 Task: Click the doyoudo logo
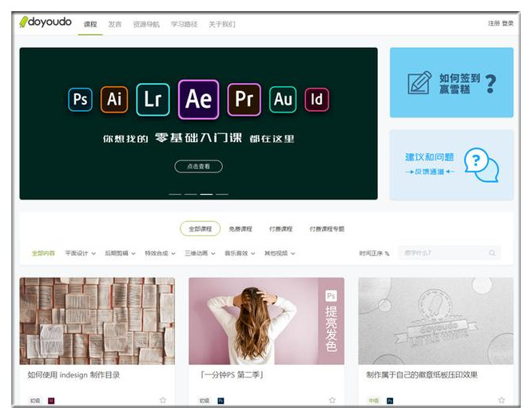click(46, 22)
